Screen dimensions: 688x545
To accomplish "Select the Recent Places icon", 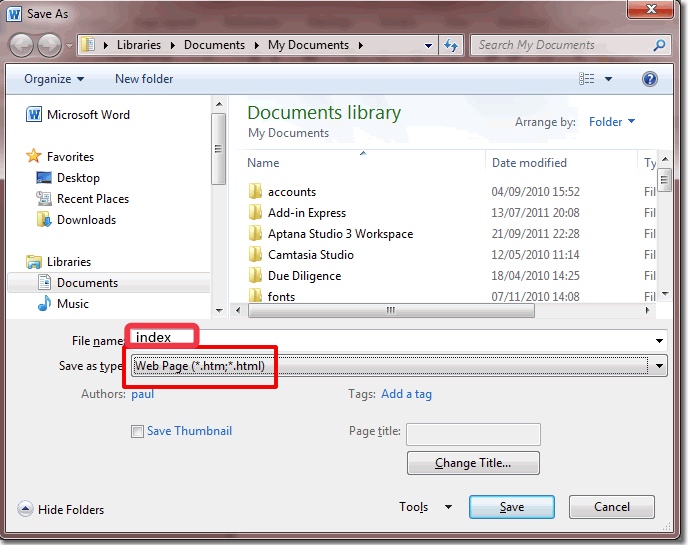I will [x=44, y=199].
